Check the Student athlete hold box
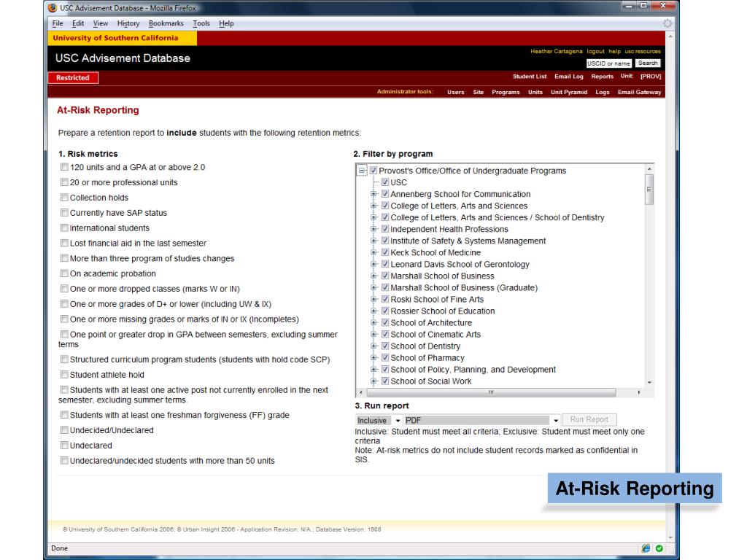 tap(64, 375)
